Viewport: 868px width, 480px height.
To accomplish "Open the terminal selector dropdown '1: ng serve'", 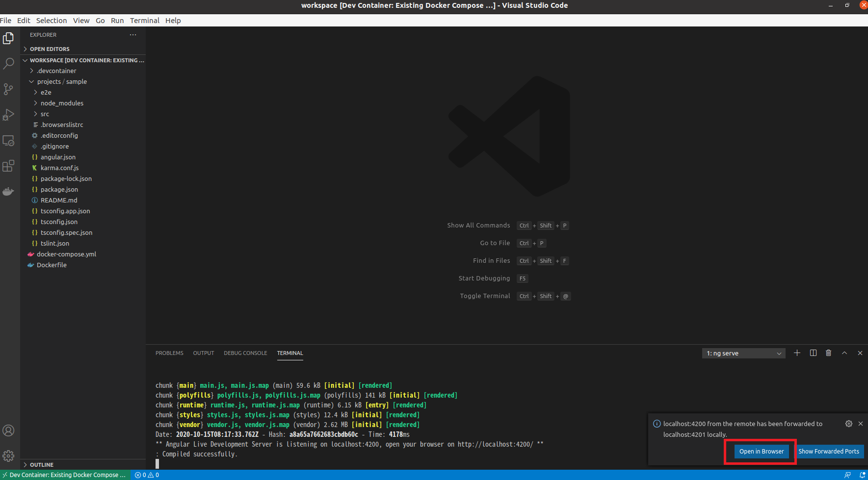I will (743, 354).
